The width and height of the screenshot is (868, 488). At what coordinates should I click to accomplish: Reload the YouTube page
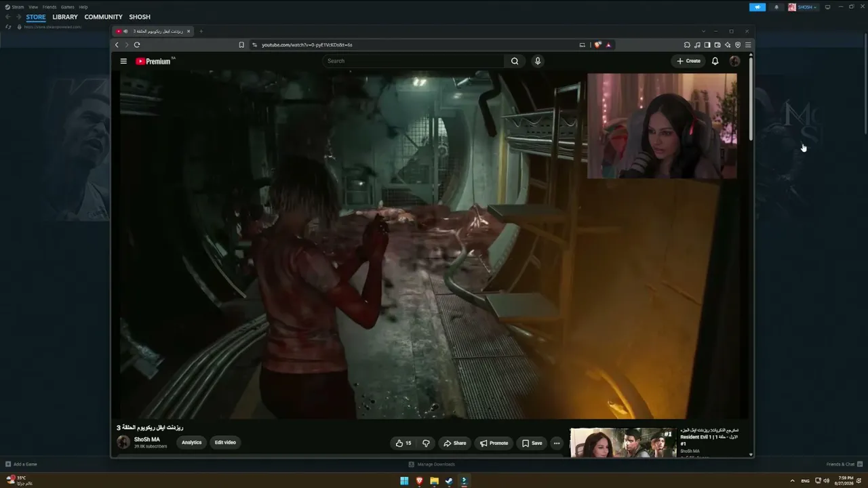[137, 45]
